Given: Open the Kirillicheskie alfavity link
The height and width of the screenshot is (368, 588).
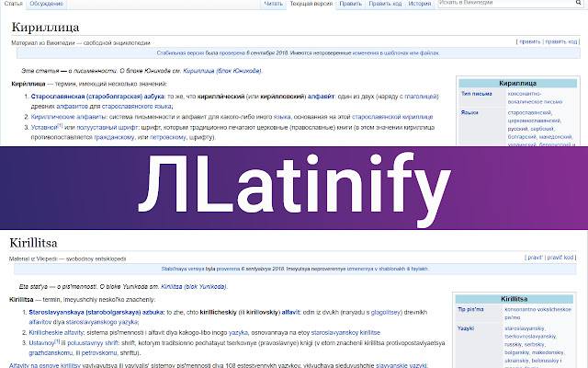Looking at the screenshot, I should (56, 332).
